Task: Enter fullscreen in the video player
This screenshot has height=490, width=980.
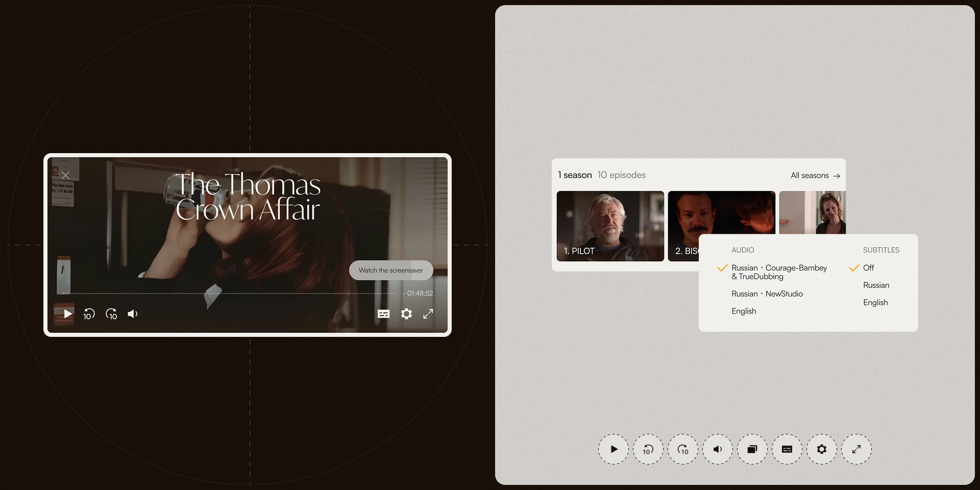Action: (x=428, y=314)
